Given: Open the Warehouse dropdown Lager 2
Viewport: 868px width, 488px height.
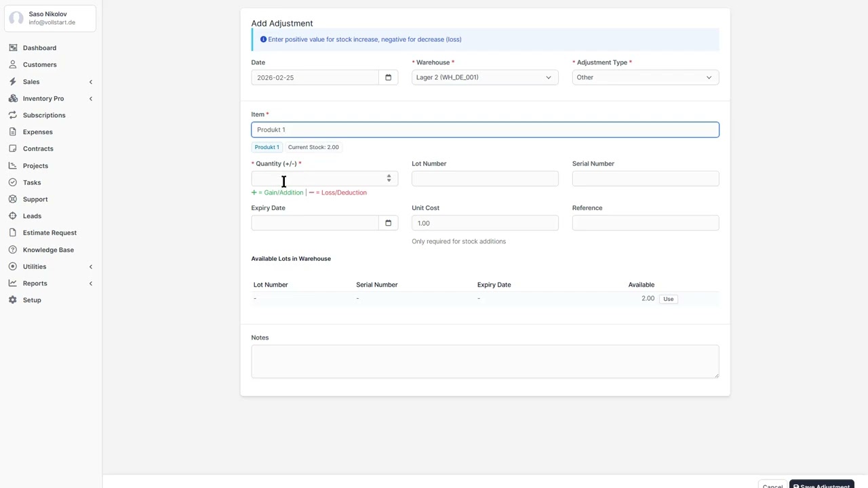Looking at the screenshot, I should tap(485, 77).
